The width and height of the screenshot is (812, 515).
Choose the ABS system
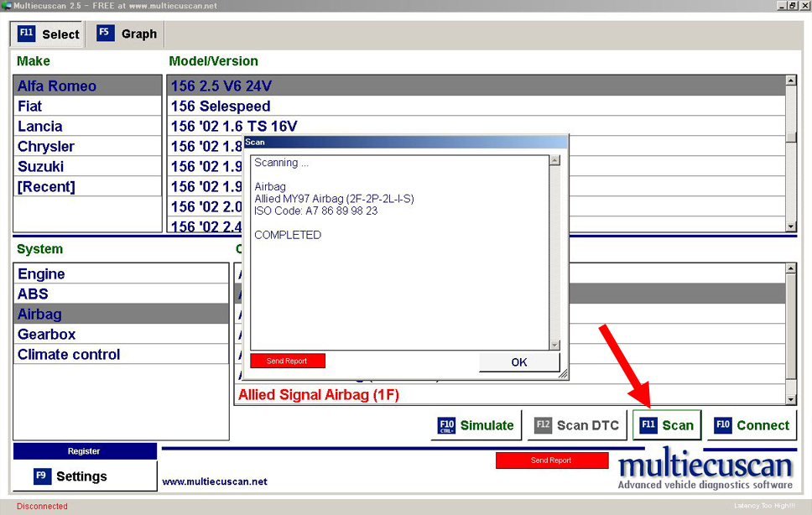121,294
